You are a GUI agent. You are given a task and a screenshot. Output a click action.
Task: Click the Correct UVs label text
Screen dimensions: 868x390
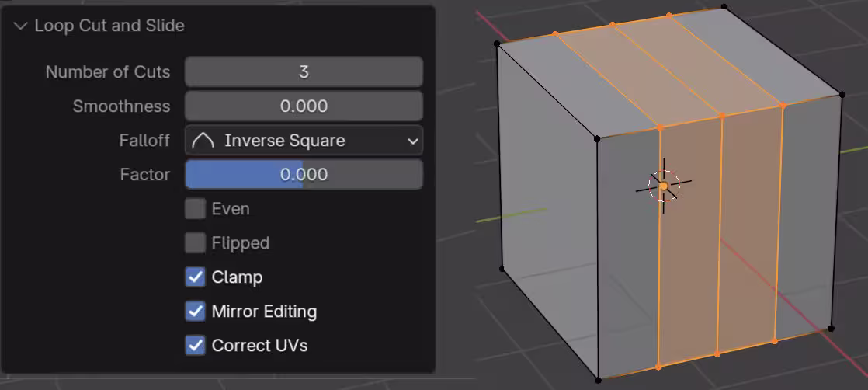[x=259, y=346]
